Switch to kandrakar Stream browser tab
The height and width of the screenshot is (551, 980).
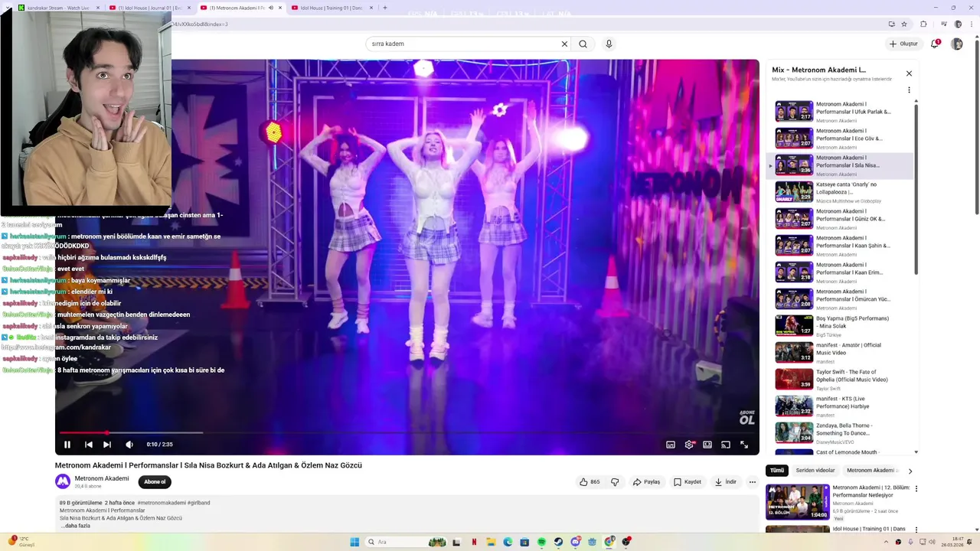(58, 8)
